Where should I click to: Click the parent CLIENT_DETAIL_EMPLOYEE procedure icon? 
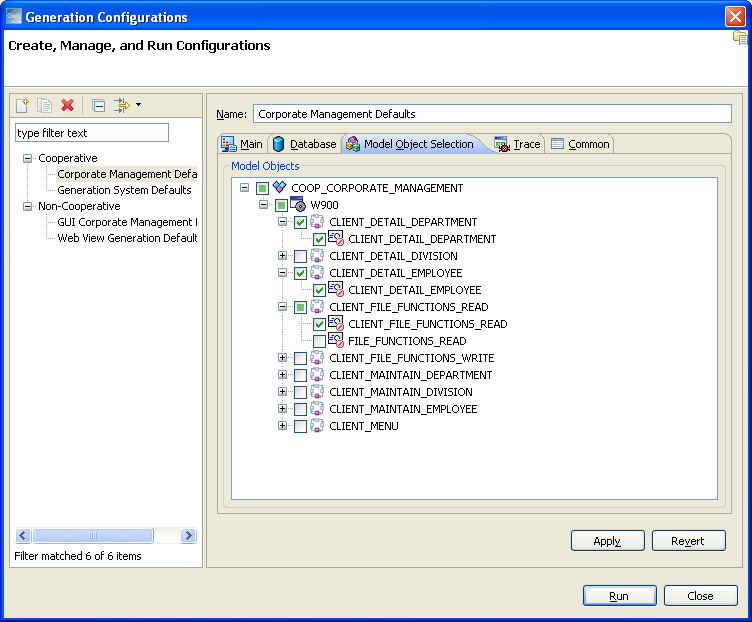pos(317,272)
